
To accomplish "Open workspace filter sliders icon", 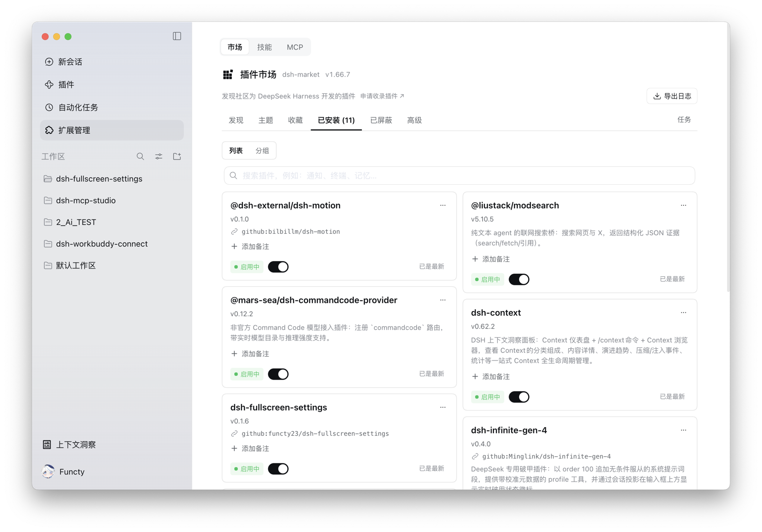I will click(x=159, y=156).
